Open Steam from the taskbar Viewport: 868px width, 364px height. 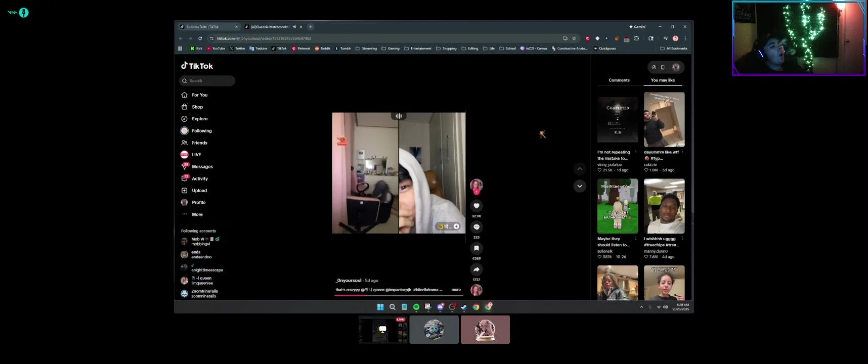click(x=464, y=307)
